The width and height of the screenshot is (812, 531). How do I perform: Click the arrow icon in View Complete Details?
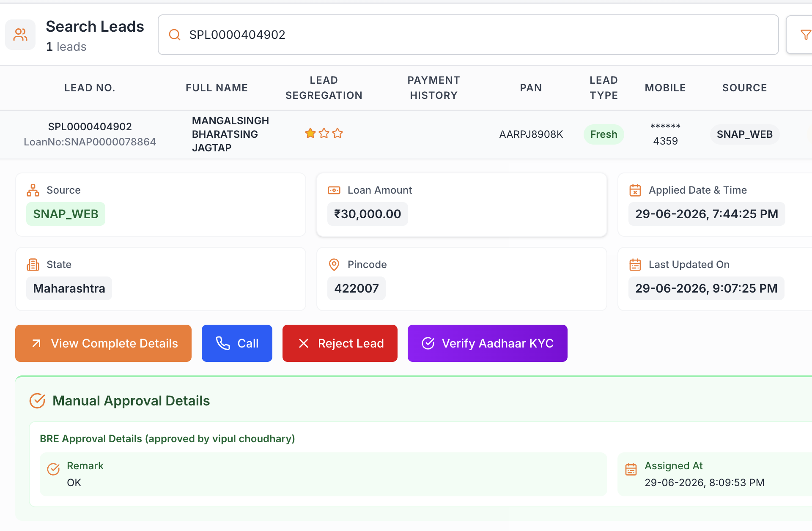pyautogui.click(x=37, y=343)
